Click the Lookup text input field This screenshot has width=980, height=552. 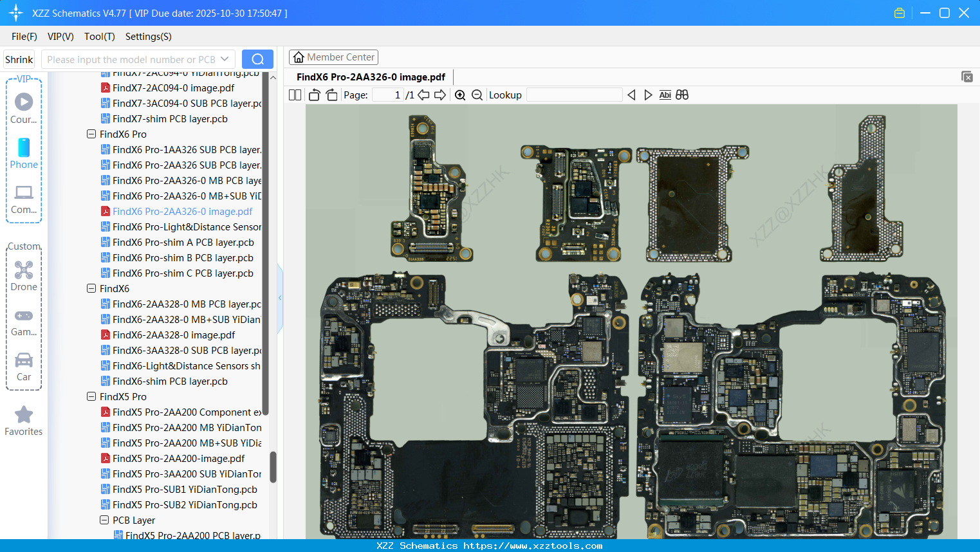(x=574, y=95)
